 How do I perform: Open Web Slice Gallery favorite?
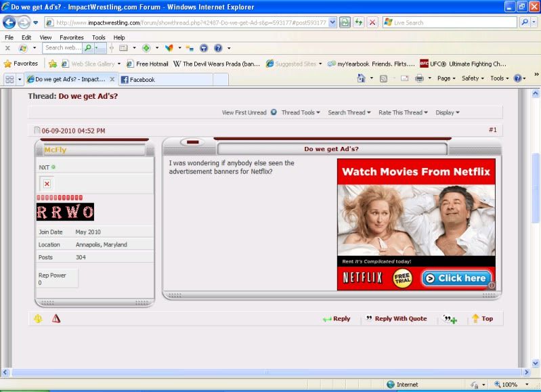tap(91, 64)
